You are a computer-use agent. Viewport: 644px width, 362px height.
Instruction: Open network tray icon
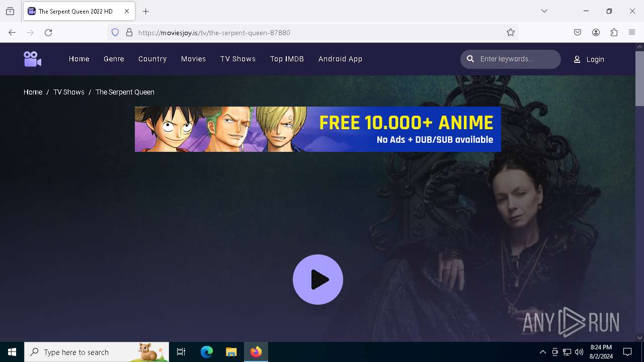pos(567,352)
